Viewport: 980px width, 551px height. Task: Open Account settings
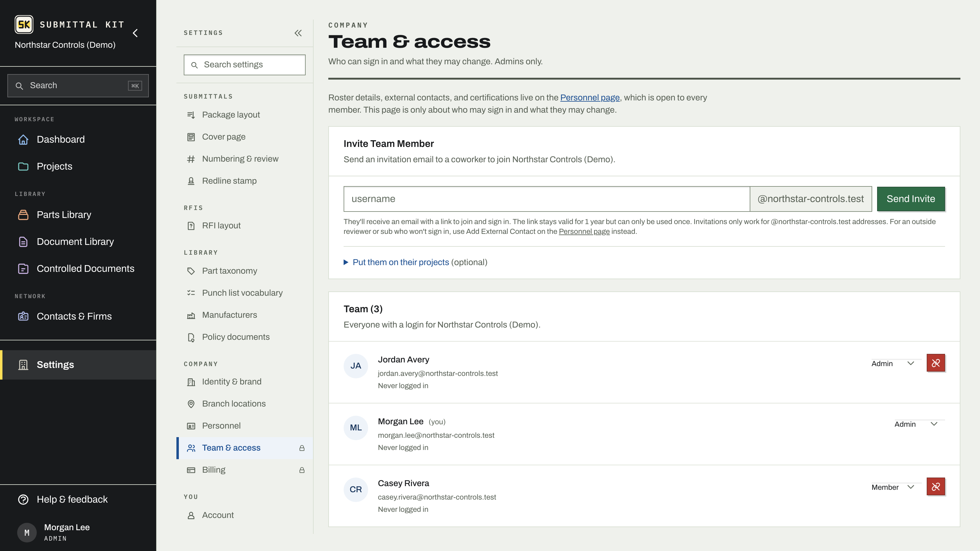(245, 515)
